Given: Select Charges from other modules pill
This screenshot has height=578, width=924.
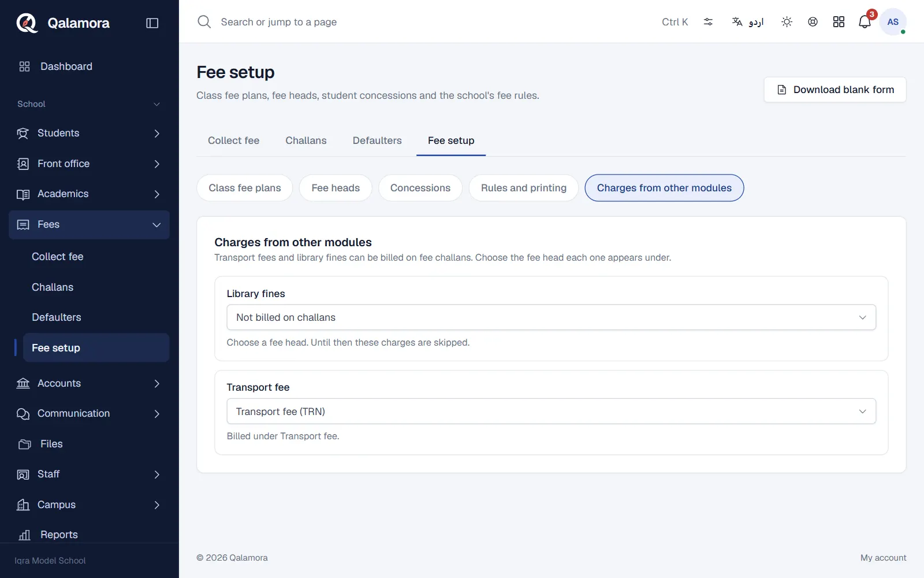Looking at the screenshot, I should (664, 188).
